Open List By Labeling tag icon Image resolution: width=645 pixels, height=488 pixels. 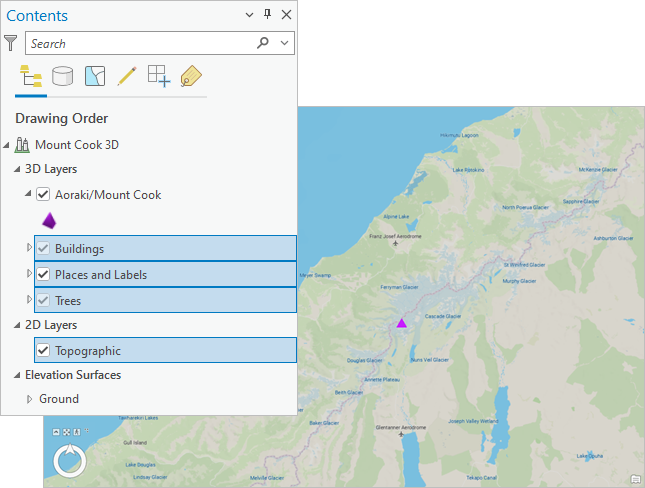191,76
